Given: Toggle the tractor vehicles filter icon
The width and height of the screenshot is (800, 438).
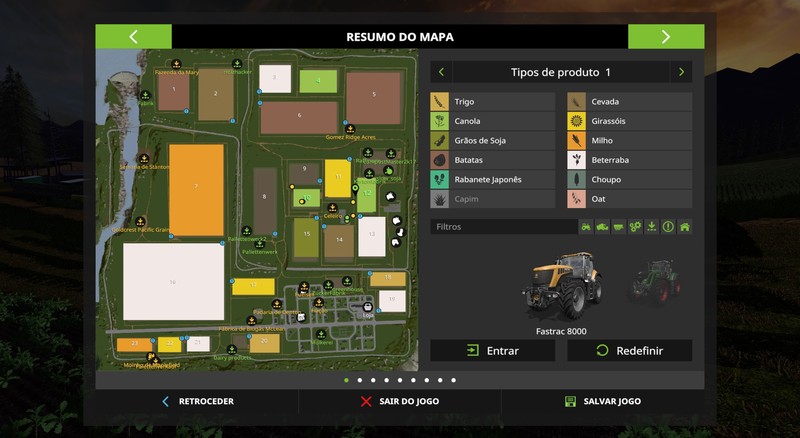Looking at the screenshot, I should (586, 227).
